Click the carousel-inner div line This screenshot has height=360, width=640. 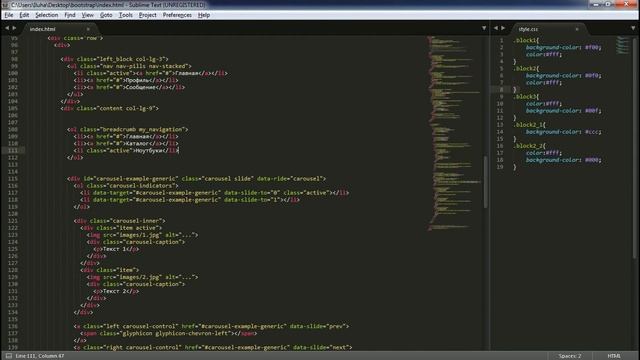[119, 221]
